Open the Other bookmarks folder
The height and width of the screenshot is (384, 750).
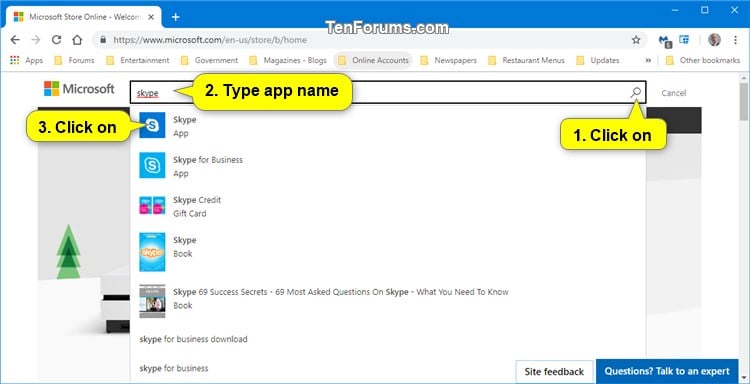coord(703,60)
